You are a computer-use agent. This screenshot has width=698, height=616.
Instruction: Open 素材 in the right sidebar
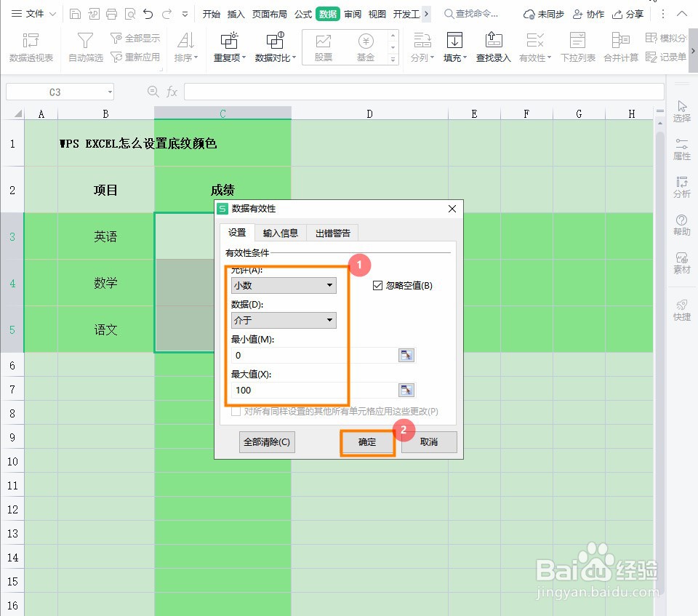click(681, 263)
